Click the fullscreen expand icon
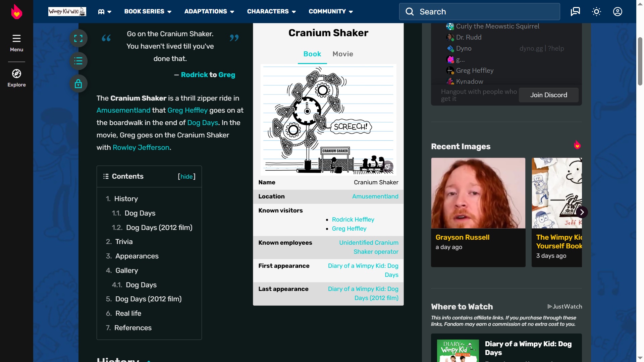Viewport: 644px width, 362px height. point(78,39)
